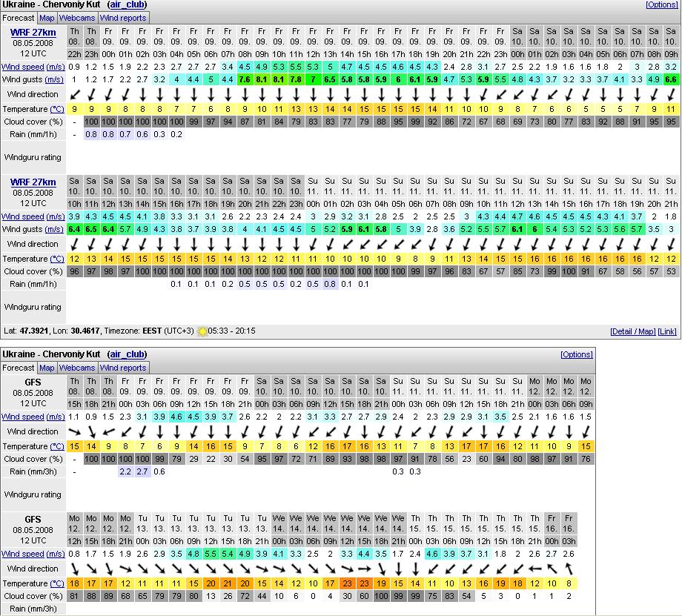Click the Detail / Map link
This screenshot has height=616, width=682.
[632, 331]
